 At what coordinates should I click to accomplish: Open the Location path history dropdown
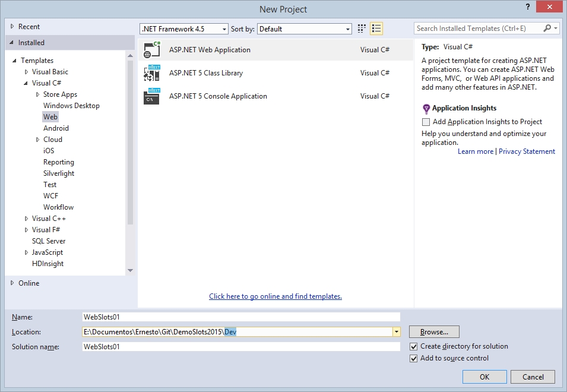pos(397,332)
